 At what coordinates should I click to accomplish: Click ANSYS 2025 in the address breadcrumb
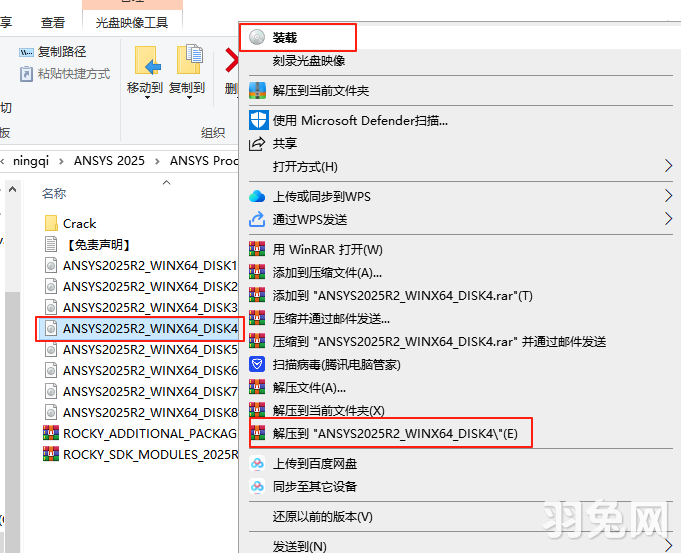[x=109, y=161]
